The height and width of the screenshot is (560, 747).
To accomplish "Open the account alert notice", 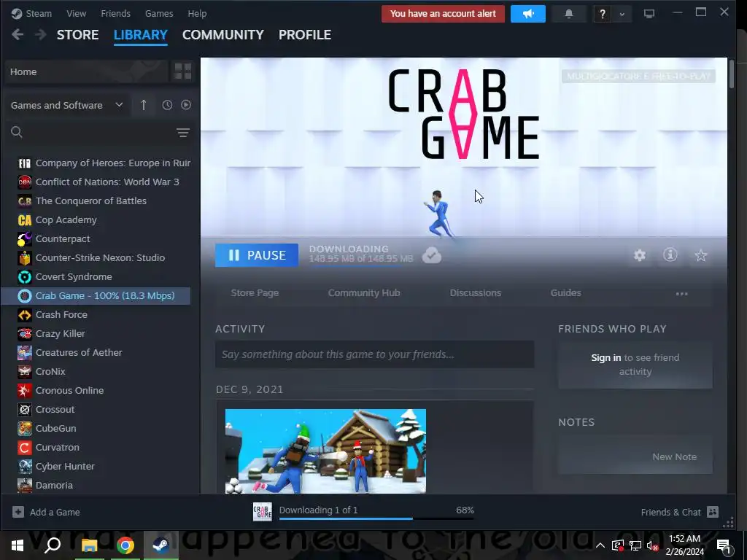I will pyautogui.click(x=443, y=14).
